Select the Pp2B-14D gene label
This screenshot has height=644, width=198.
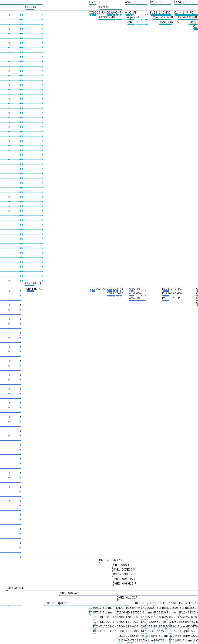click(x=157, y=2)
